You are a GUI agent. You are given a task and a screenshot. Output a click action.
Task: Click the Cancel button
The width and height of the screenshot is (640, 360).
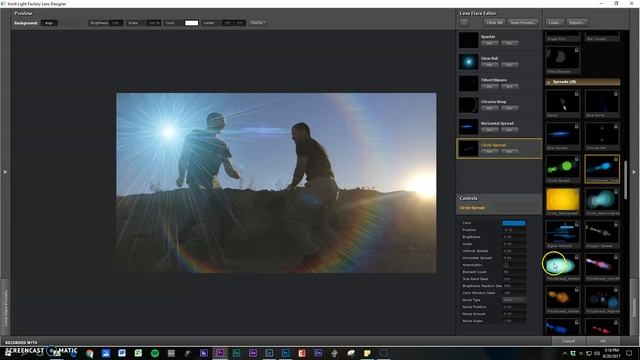569,341
